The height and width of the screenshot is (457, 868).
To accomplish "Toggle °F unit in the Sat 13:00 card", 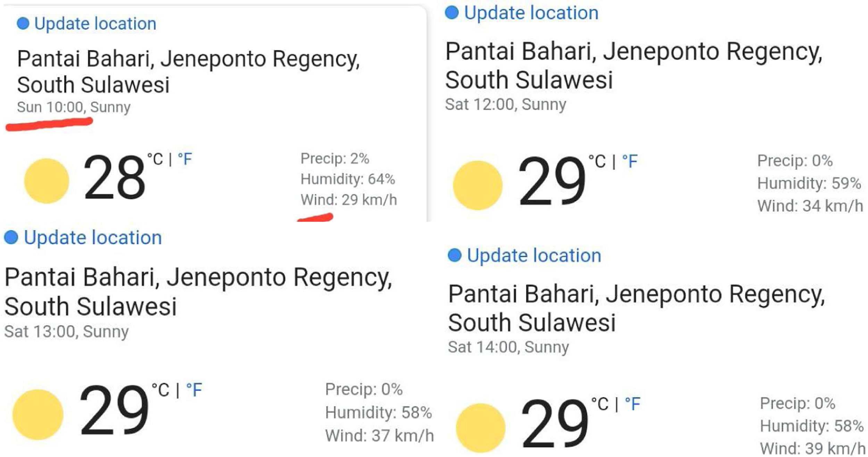I will click(x=194, y=390).
